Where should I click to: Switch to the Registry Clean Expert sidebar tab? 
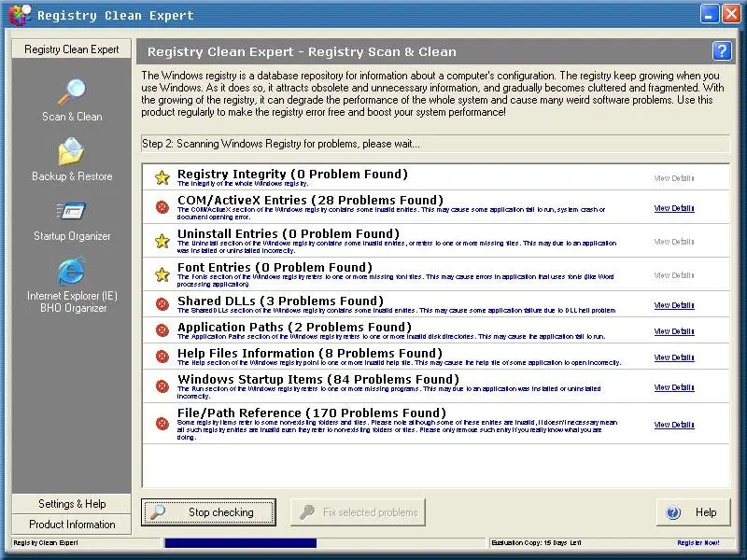click(72, 49)
